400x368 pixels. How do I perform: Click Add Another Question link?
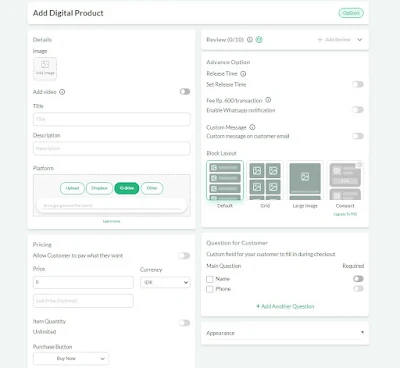point(285,306)
